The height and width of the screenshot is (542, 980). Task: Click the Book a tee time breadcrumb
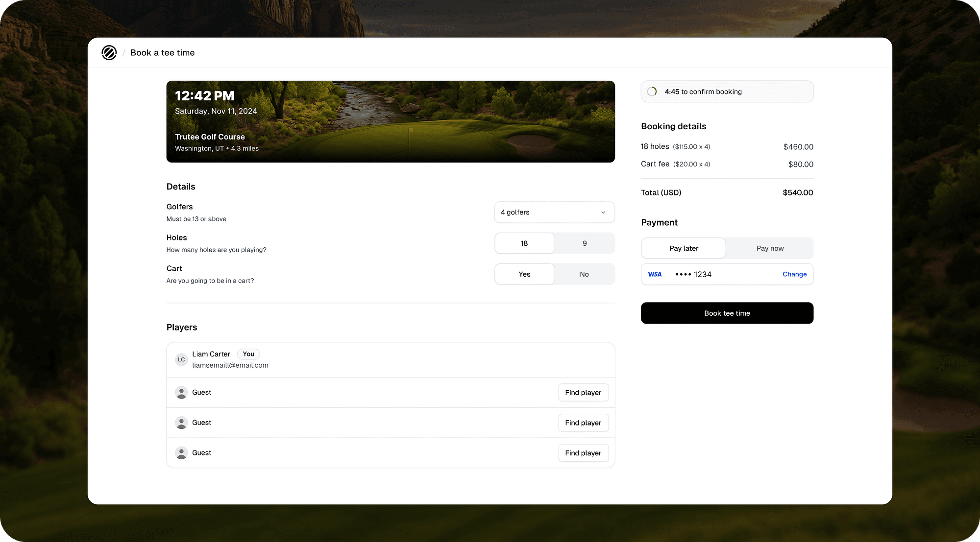(162, 53)
